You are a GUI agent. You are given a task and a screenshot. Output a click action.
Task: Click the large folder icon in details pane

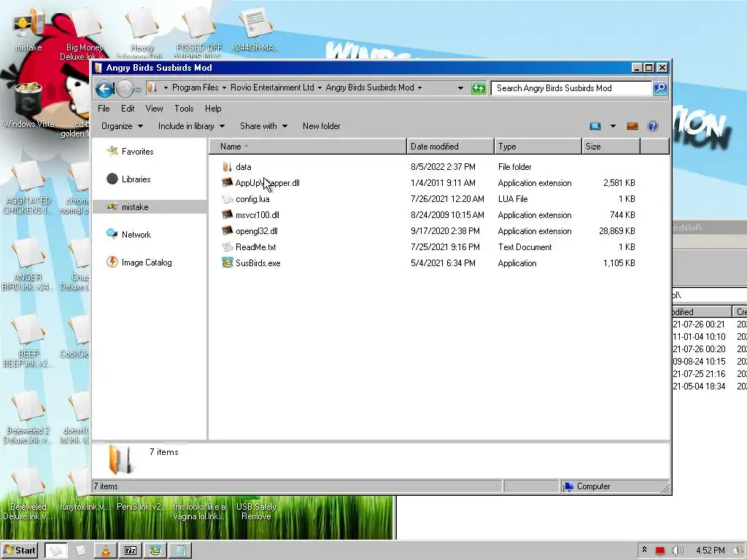pos(120,459)
